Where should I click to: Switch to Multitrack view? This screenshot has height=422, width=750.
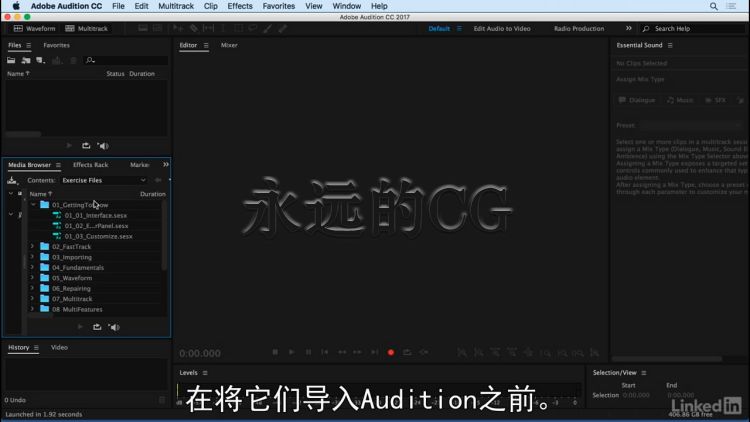(x=86, y=28)
